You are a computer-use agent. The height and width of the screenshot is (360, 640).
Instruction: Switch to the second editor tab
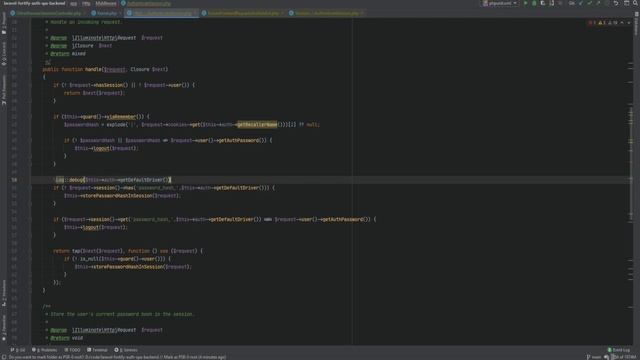pyautogui.click(x=107, y=13)
